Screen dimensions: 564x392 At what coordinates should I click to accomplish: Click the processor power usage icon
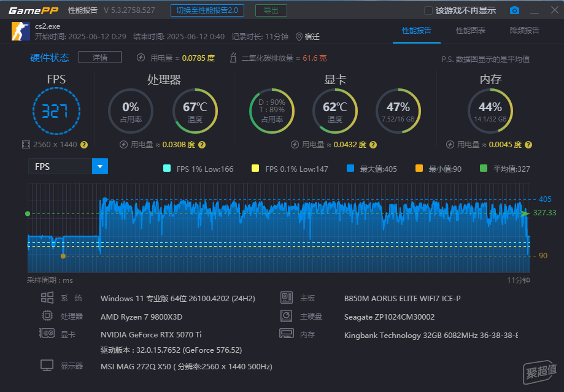(x=124, y=145)
